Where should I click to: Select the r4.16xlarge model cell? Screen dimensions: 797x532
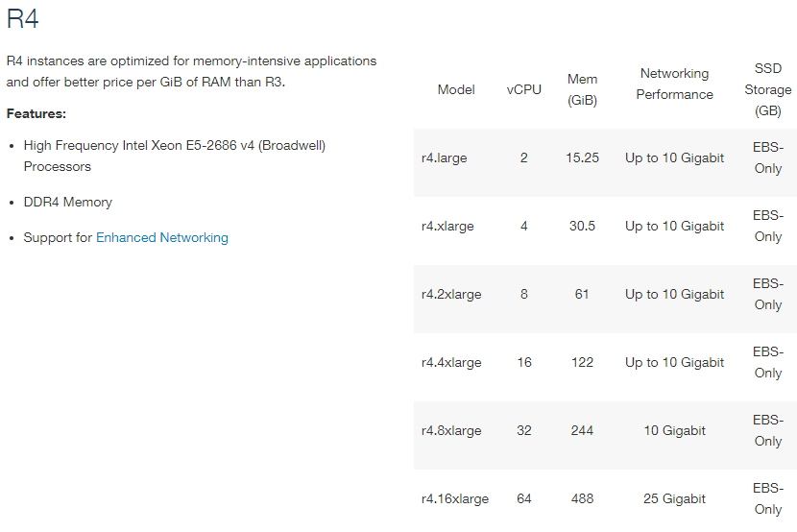(x=455, y=498)
